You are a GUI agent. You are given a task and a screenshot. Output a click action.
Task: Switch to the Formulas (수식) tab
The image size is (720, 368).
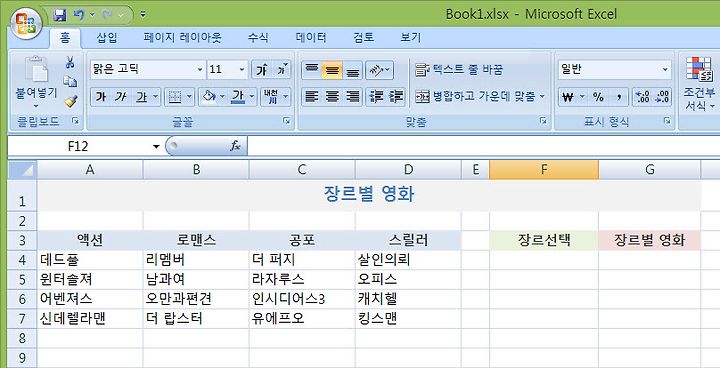pyautogui.click(x=258, y=38)
